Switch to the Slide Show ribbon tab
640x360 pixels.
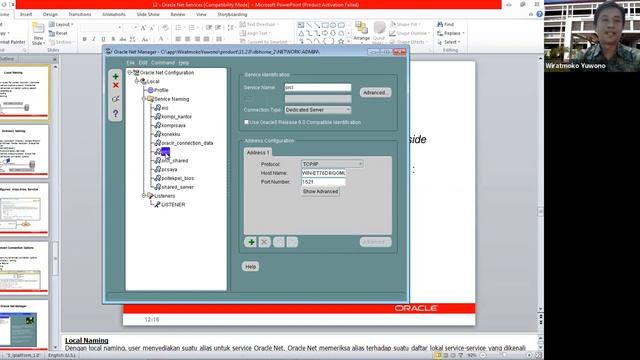click(148, 14)
